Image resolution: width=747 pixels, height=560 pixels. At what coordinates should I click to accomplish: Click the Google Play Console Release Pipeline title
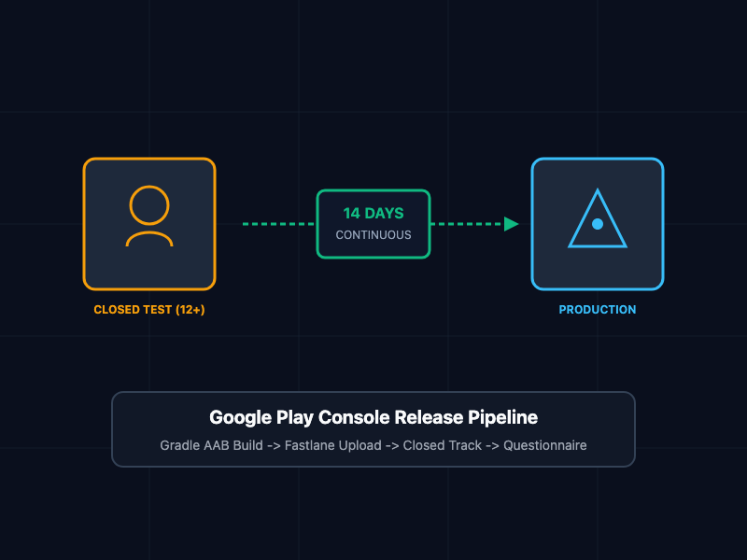tap(373, 417)
